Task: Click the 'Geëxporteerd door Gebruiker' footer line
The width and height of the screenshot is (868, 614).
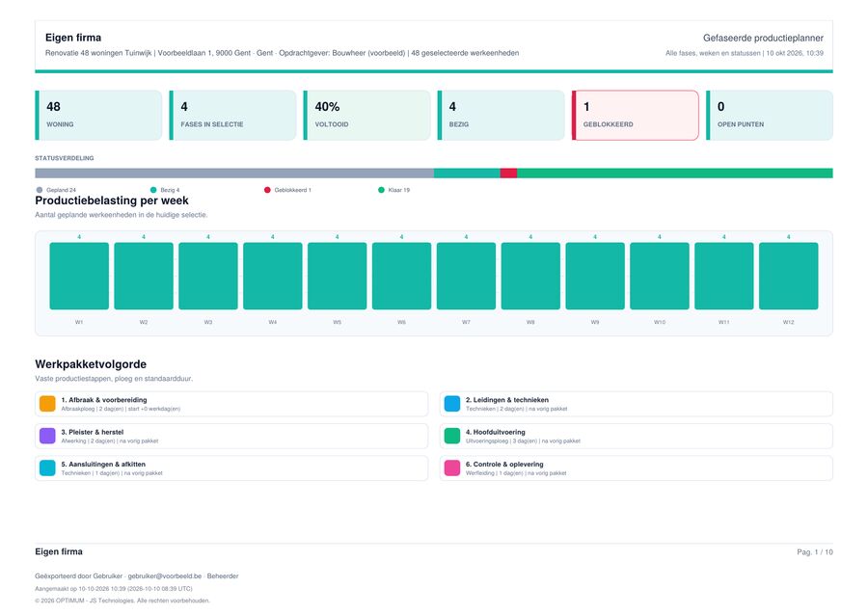Action: [x=137, y=575]
